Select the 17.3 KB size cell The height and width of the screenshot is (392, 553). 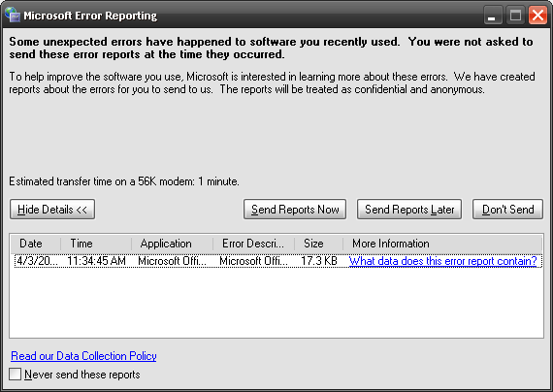point(319,261)
